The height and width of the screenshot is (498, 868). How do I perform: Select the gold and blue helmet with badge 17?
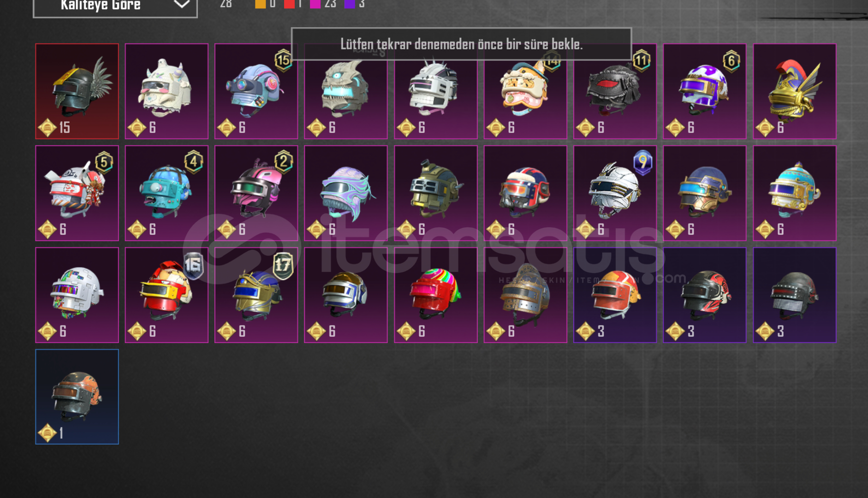pyautogui.click(x=256, y=295)
